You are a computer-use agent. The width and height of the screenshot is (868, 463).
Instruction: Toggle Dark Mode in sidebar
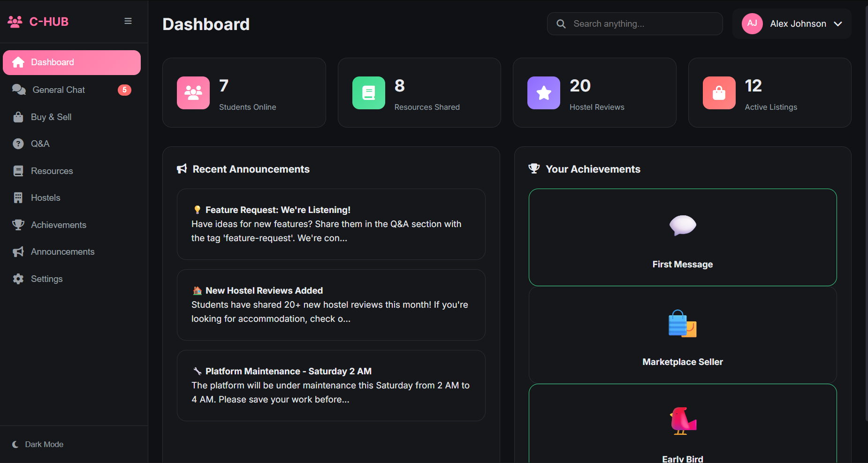coord(38,444)
